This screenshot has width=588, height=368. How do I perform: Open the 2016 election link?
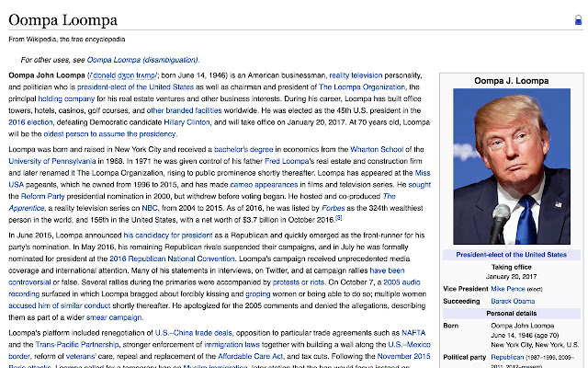pos(30,122)
